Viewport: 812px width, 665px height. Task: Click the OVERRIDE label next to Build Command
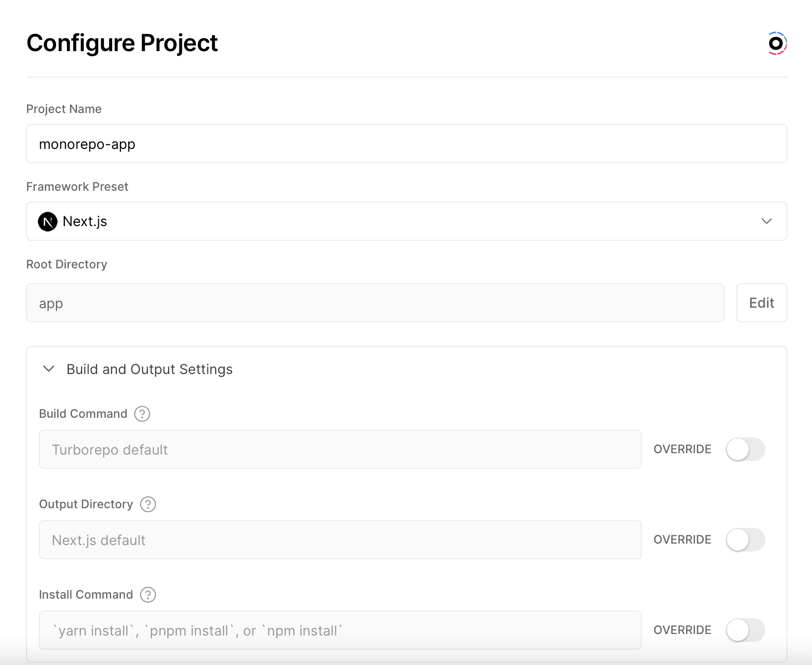tap(682, 449)
